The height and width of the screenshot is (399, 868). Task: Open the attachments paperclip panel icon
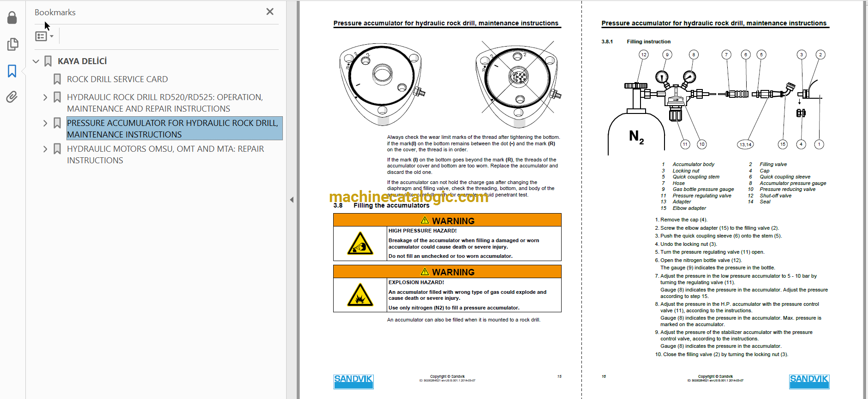coord(12,97)
